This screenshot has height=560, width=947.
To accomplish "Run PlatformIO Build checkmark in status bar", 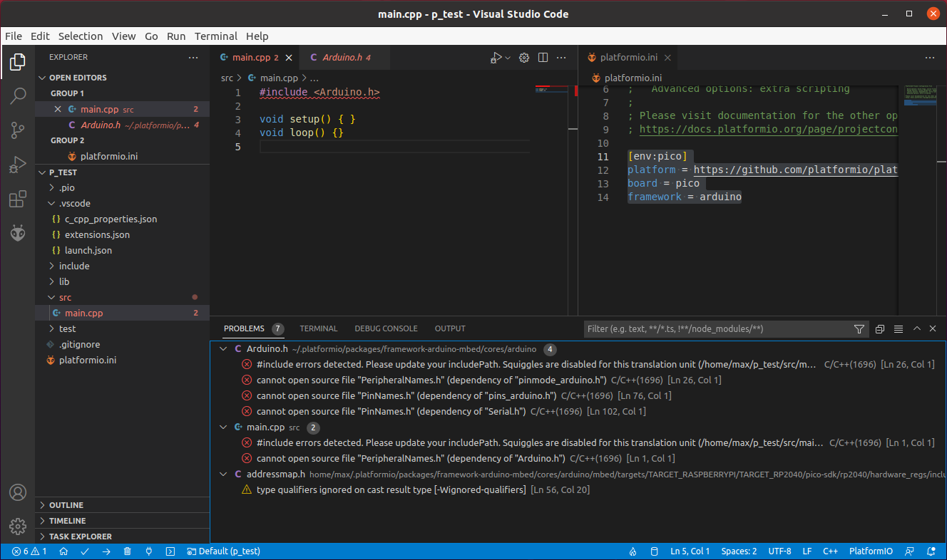I will [85, 551].
